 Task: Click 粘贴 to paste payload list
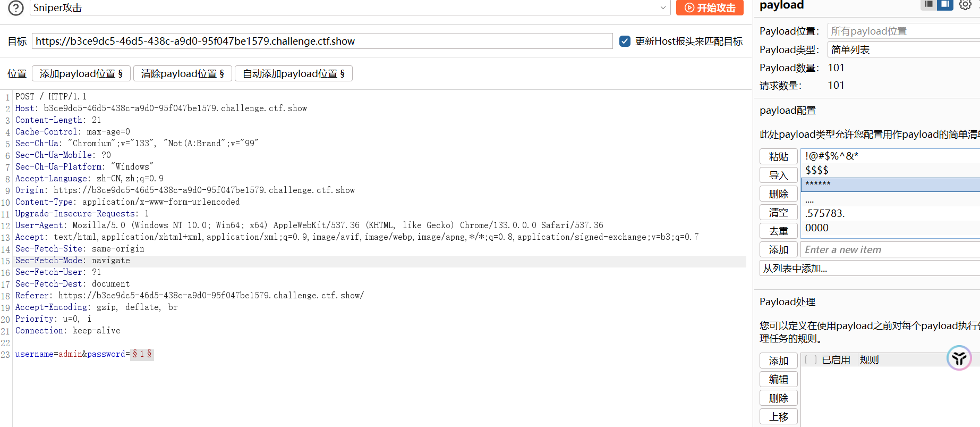pos(778,157)
